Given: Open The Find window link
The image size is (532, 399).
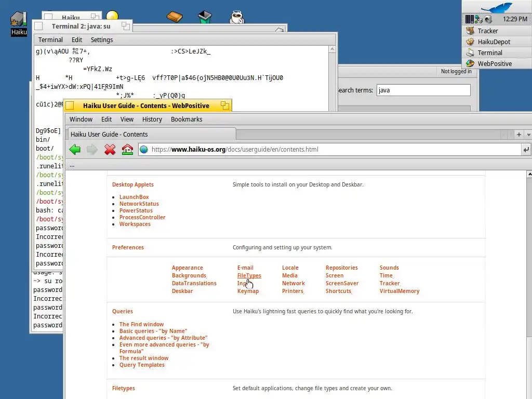Looking at the screenshot, I should pos(141,324).
